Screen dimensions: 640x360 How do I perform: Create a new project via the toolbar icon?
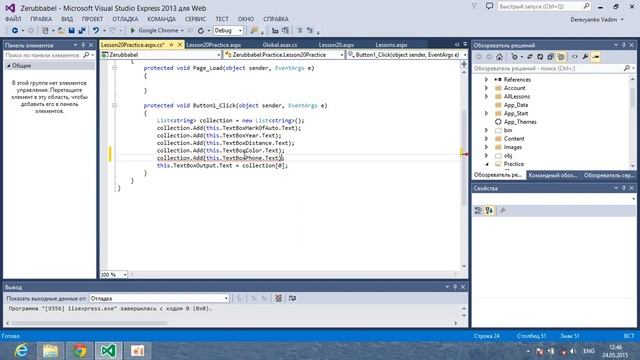(x=45, y=31)
